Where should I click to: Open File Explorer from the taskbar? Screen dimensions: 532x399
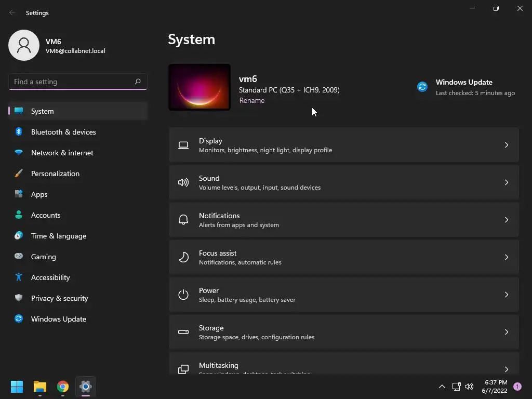(39, 387)
